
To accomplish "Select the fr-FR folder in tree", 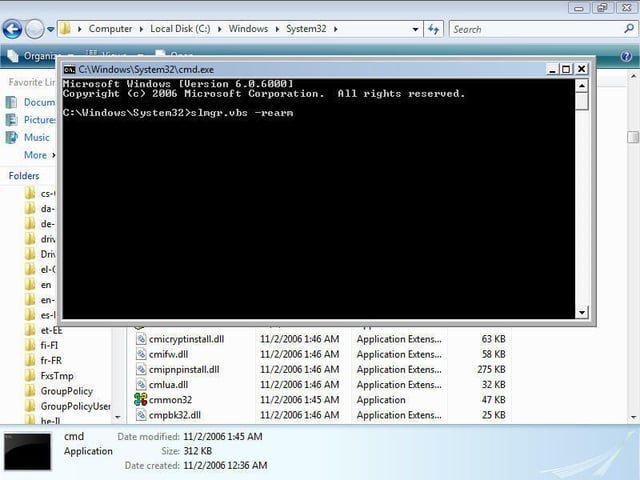I will [51, 361].
